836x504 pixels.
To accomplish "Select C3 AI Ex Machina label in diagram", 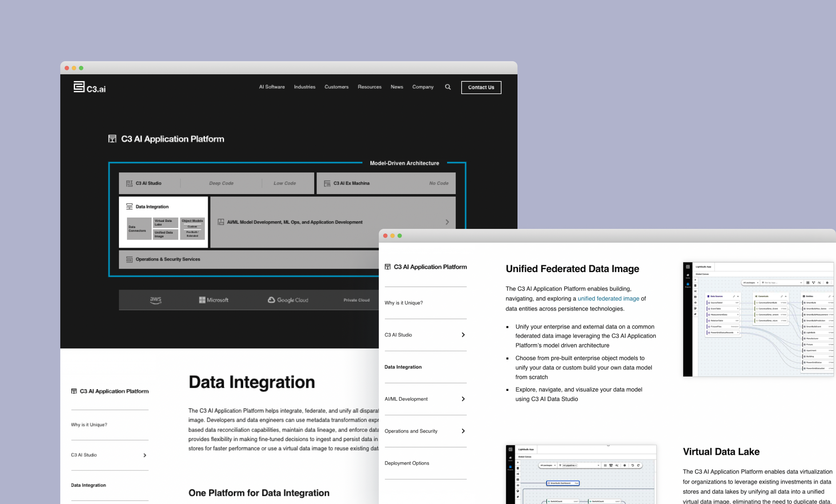I will coord(351,183).
